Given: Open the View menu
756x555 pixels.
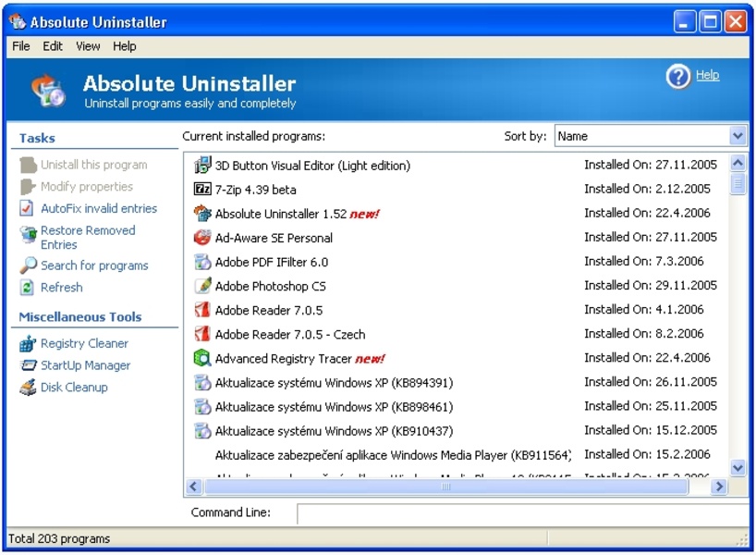Looking at the screenshot, I should pyautogui.click(x=88, y=46).
